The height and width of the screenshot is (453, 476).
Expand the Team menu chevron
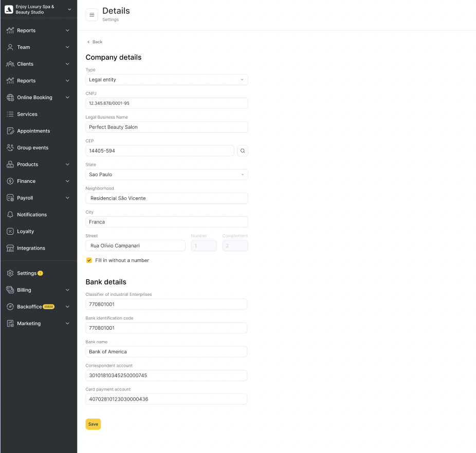coord(67,47)
